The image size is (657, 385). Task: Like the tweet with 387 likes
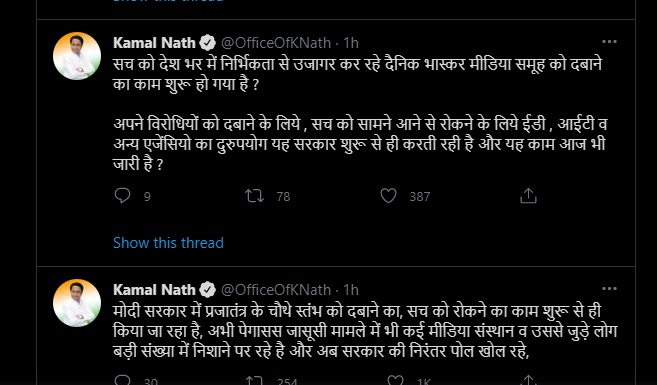388,196
